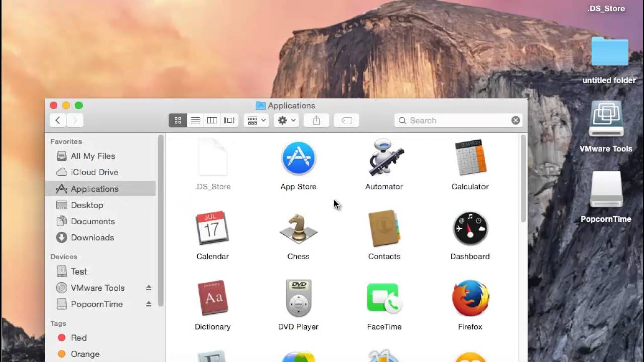Screen dimensions: 644x362
Task: Open Downloads in the sidebar
Action: (x=101, y=237)
